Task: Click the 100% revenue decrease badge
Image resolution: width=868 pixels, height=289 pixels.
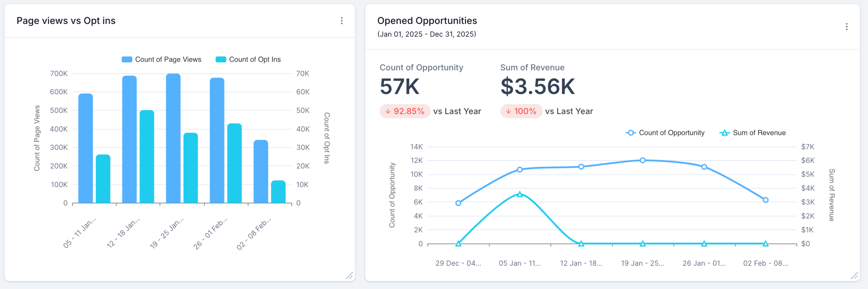Action: coord(521,111)
